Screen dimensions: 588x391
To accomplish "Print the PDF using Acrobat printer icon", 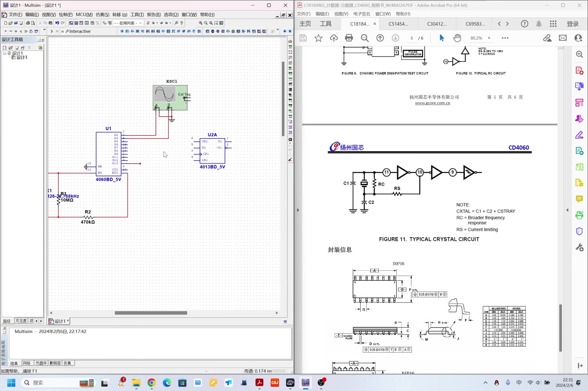I will coord(349,38).
